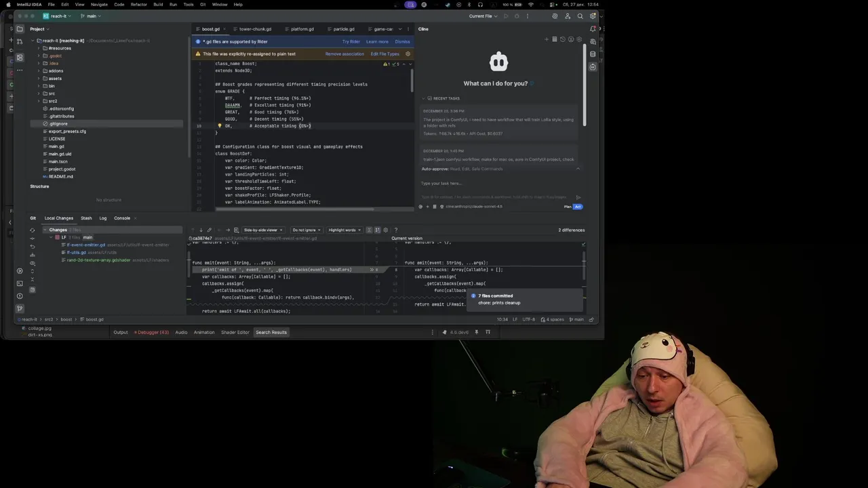The height and width of the screenshot is (488, 868).
Task: Toggle collapse unchanged fragments in diff
Action: coord(369,230)
